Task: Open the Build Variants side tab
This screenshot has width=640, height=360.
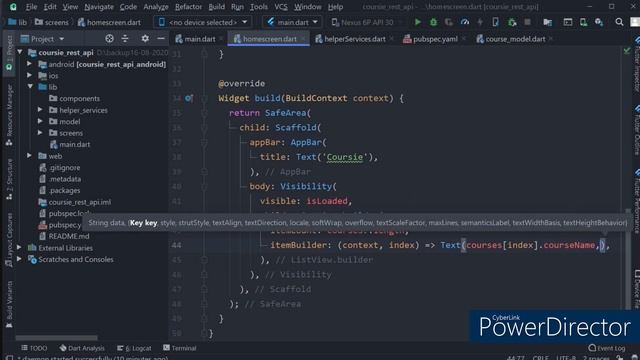Action: [9, 304]
